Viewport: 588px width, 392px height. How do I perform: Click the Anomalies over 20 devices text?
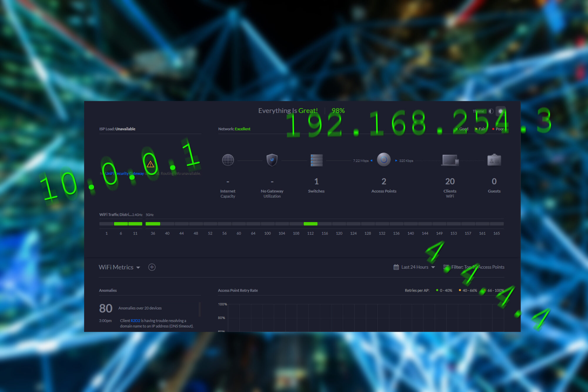pyautogui.click(x=140, y=308)
